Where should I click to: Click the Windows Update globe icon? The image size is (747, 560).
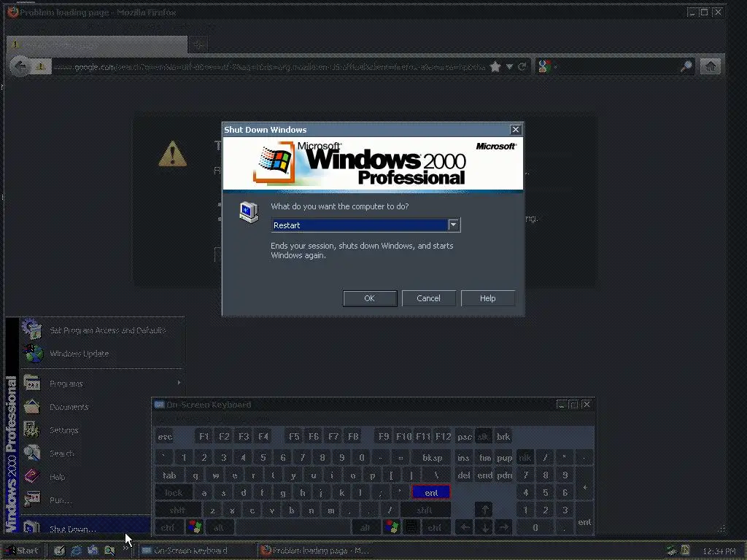tap(34, 354)
